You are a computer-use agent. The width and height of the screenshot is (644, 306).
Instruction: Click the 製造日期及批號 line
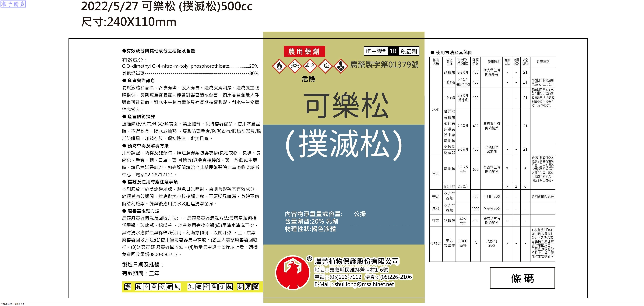[x=143, y=265]
